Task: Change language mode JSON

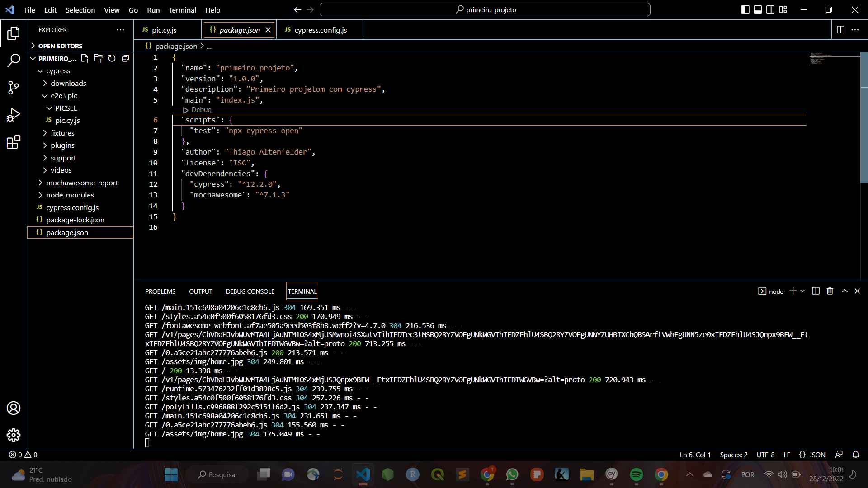Action: pyautogui.click(x=812, y=455)
